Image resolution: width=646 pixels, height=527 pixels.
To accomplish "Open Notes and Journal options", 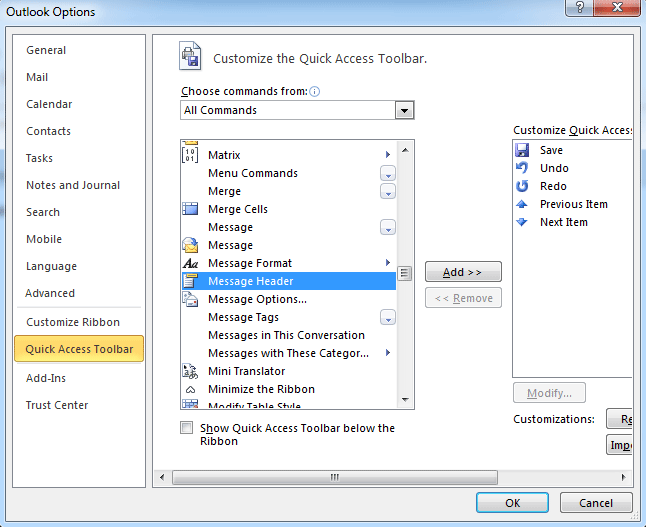I will 79,185.
